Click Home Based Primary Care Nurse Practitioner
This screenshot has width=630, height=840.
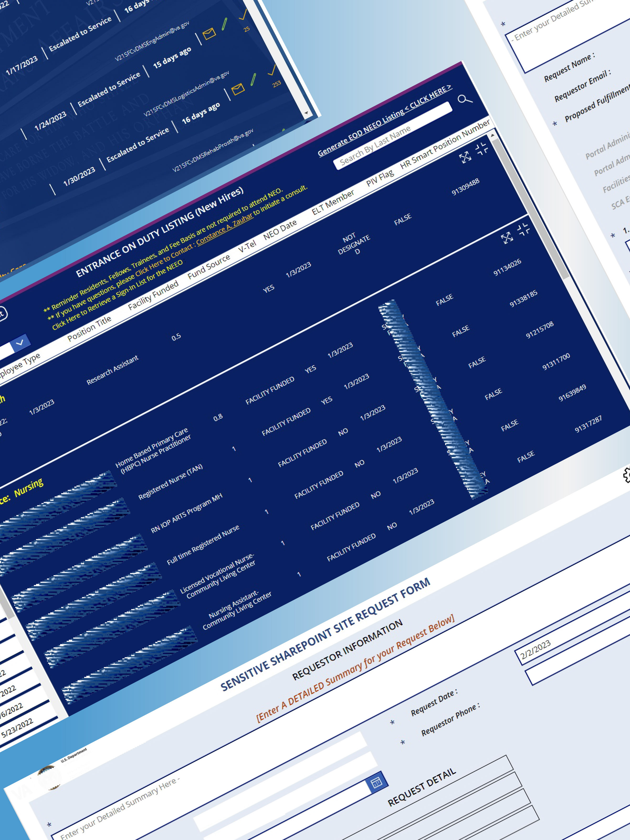pos(153,451)
